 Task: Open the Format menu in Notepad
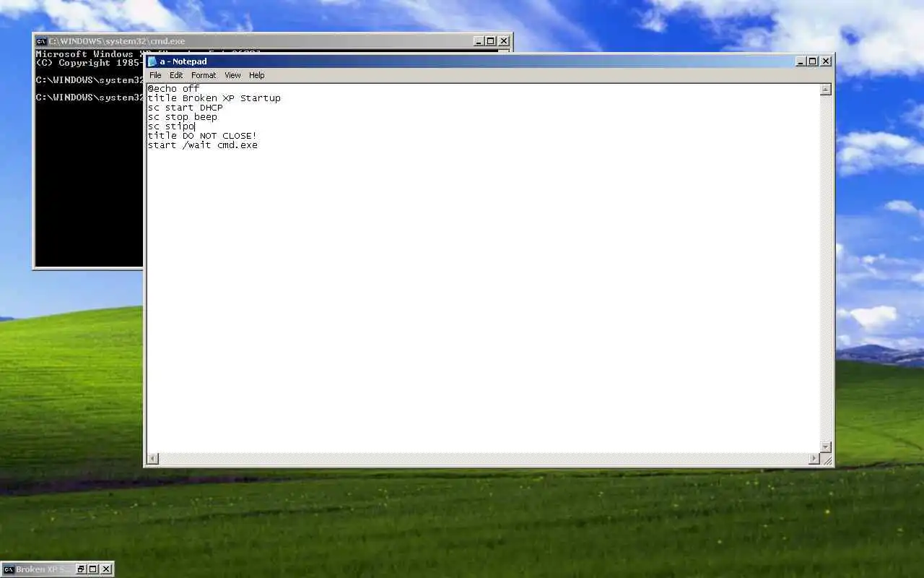[204, 75]
